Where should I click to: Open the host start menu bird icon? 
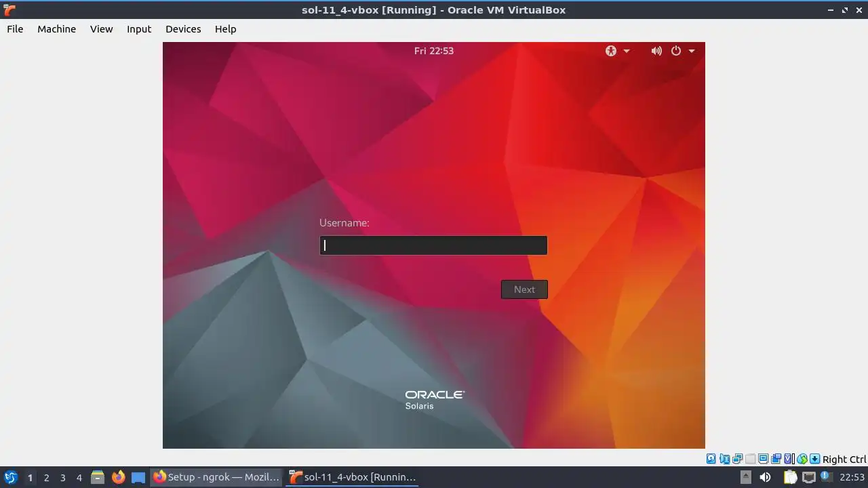[10, 477]
